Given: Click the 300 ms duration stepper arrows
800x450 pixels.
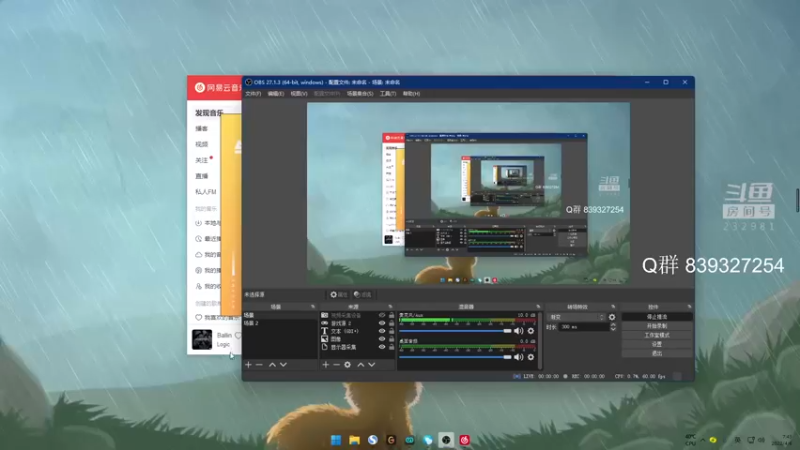Looking at the screenshot, I should tap(613, 327).
